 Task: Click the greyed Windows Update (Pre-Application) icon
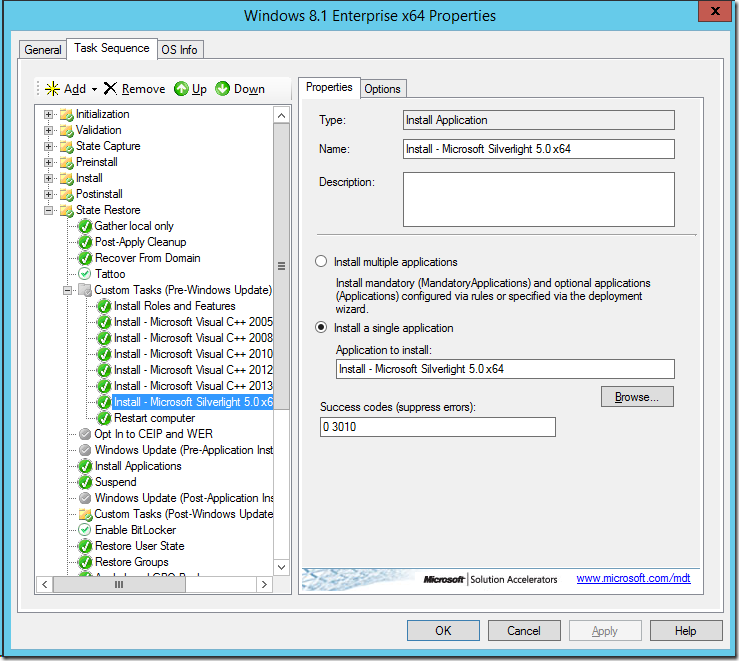[85, 450]
